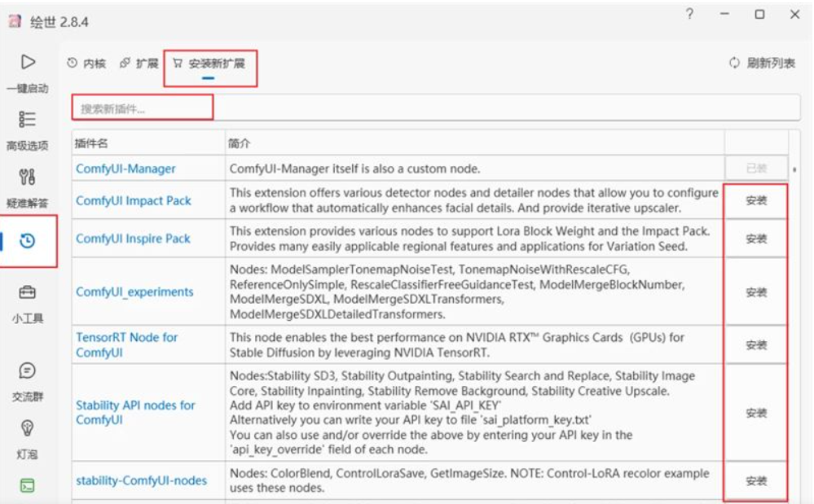Image resolution: width=814 pixels, height=504 pixels.
Task: Focus the search new plugins field
Action: [x=435, y=108]
